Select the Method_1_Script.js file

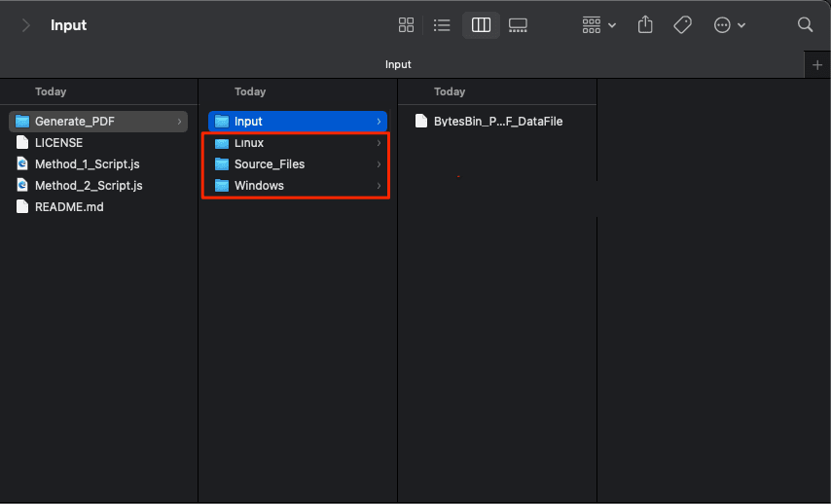click(x=87, y=164)
